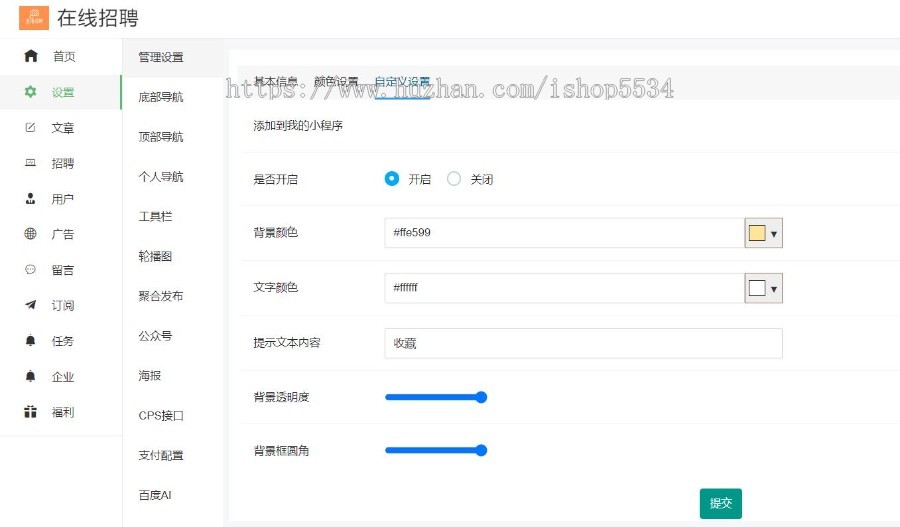Open the 留言 sidebar menu item

pyautogui.click(x=61, y=269)
